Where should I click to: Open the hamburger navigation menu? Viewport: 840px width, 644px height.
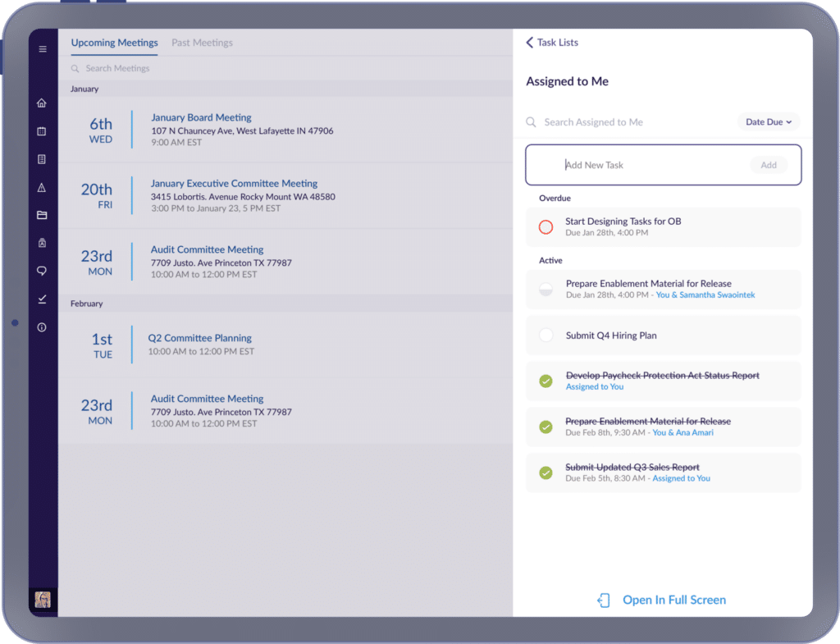click(x=43, y=49)
